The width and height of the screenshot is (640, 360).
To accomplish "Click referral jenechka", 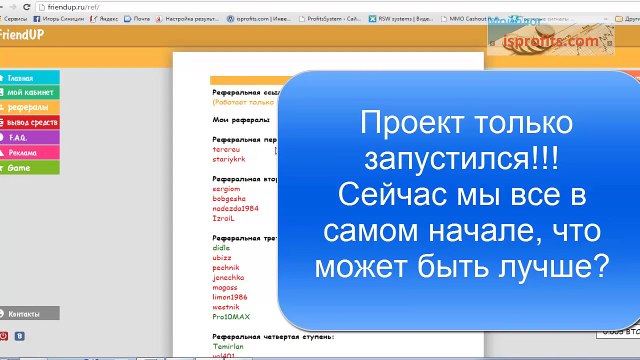I will tap(228, 278).
